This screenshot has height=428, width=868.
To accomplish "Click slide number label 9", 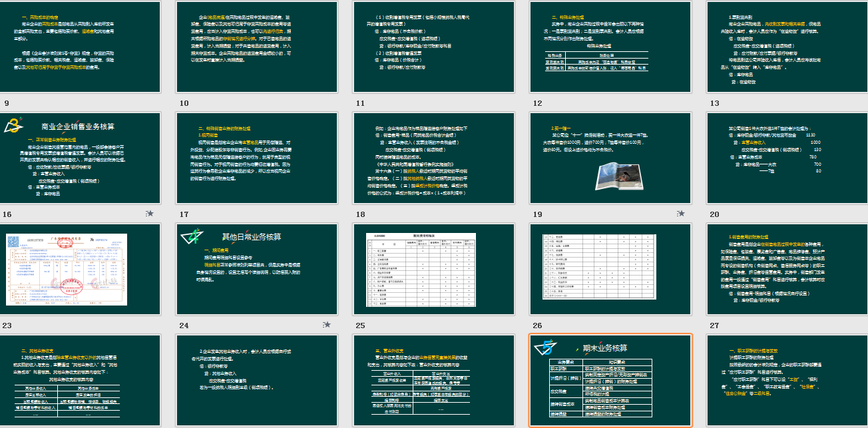I will point(7,103).
